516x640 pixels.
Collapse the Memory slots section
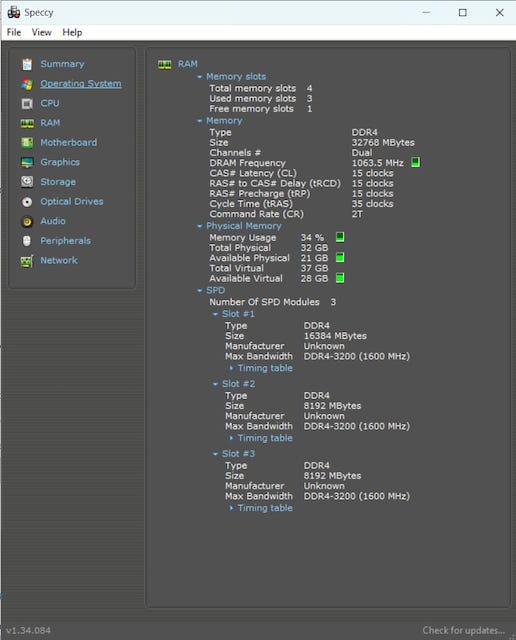coord(199,77)
